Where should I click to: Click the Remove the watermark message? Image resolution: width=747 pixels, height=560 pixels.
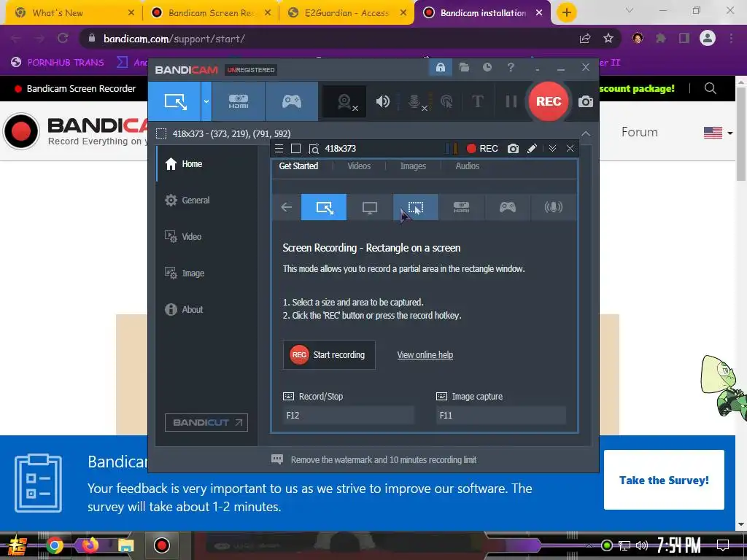click(384, 459)
